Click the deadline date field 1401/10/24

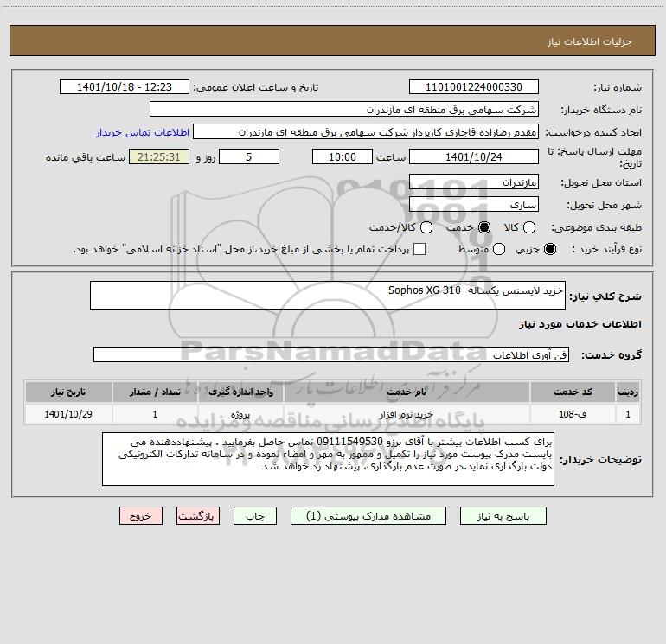[x=474, y=156]
